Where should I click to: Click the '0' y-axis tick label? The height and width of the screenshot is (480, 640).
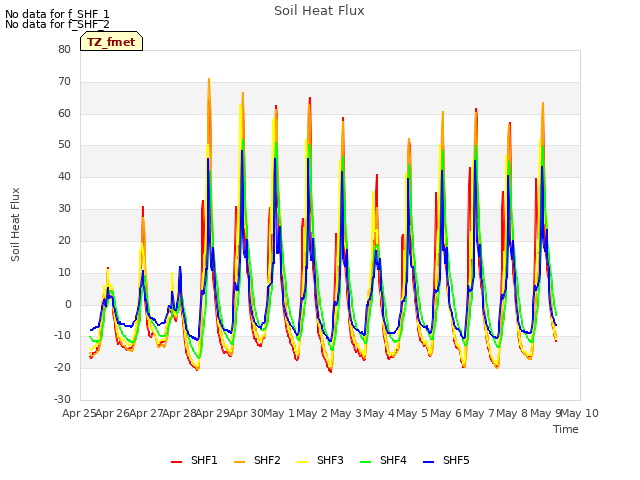[x=68, y=304]
